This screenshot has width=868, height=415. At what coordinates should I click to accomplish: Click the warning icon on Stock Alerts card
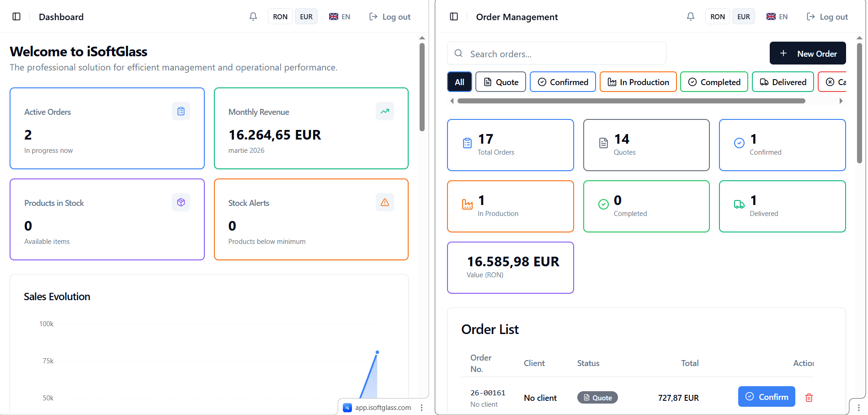[x=384, y=202]
